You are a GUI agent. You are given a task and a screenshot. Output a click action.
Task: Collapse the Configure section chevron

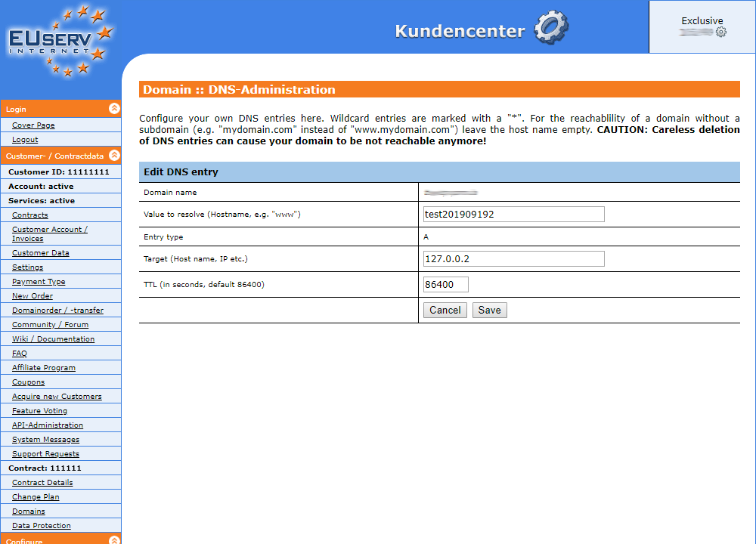coord(114,539)
